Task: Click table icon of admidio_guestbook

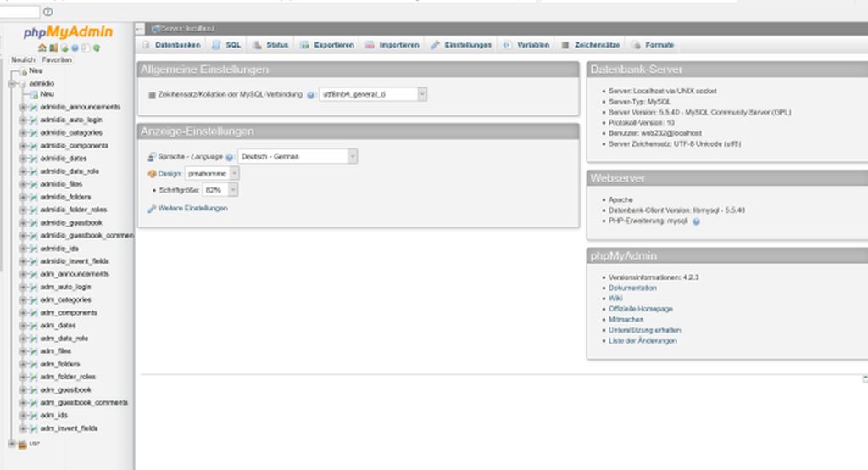Action: (x=33, y=223)
